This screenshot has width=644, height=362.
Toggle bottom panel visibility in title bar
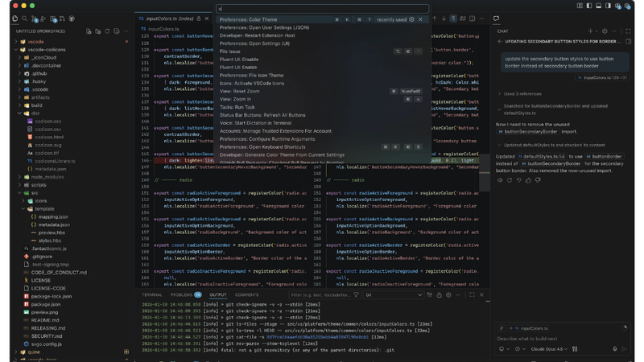coord(599,6)
